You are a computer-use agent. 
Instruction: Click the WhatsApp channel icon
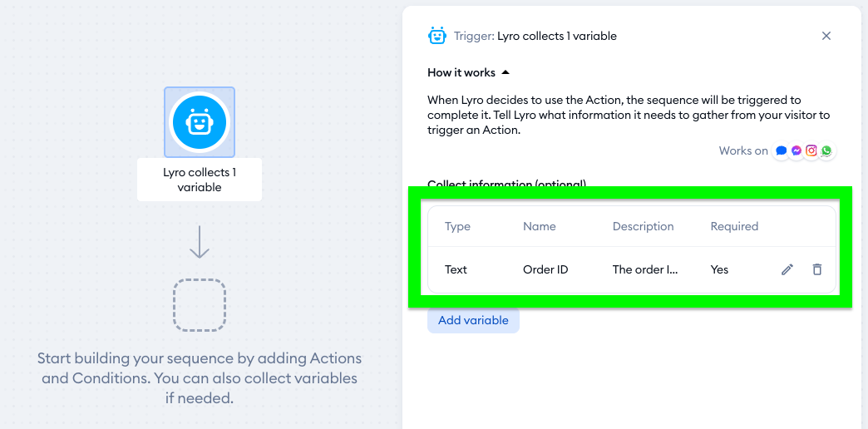[826, 151]
